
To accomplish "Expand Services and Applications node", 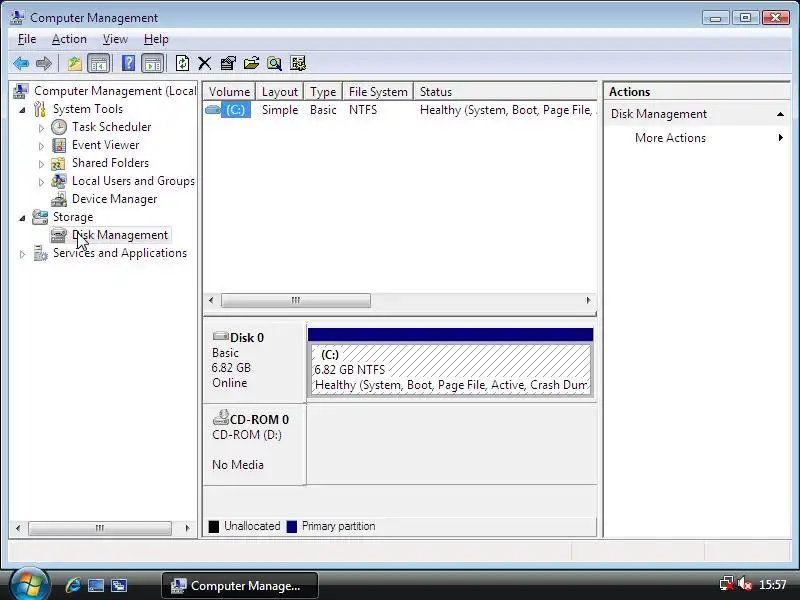I will (x=22, y=254).
